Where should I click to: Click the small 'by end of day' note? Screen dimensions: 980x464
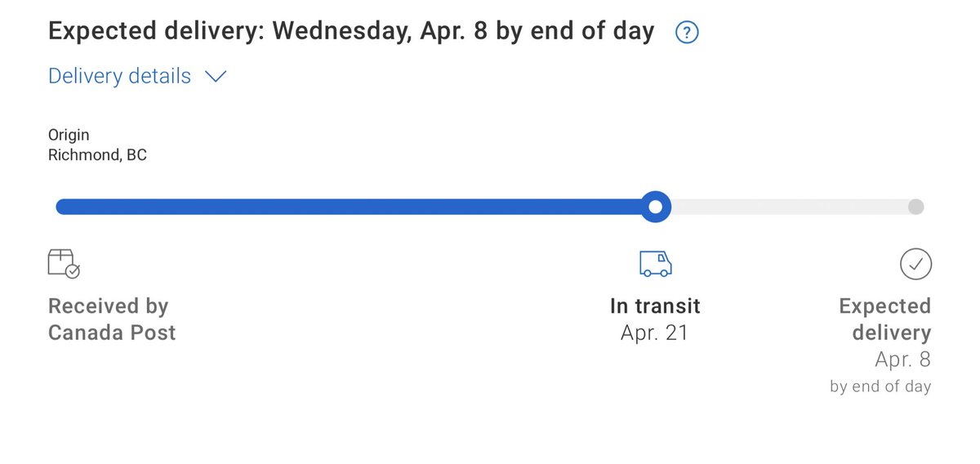point(880,386)
